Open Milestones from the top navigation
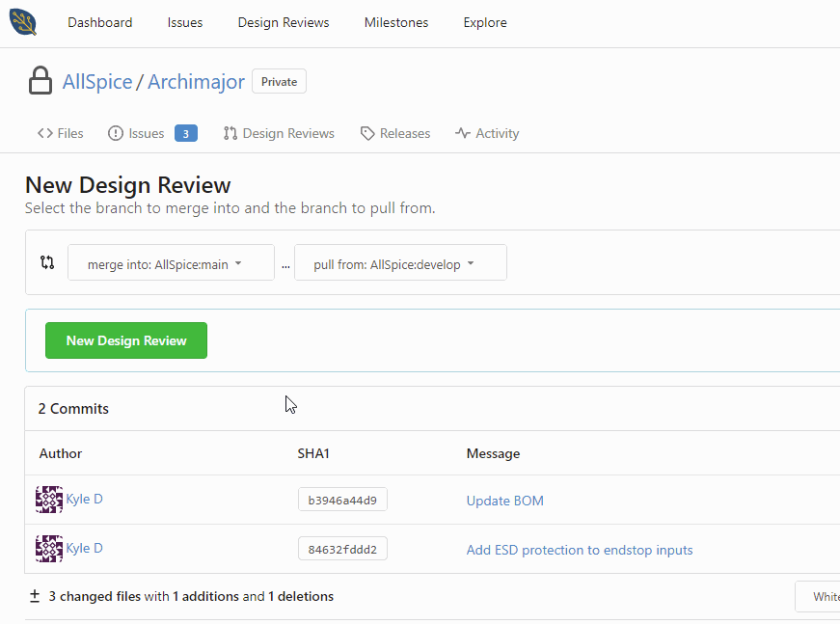 coord(395,21)
